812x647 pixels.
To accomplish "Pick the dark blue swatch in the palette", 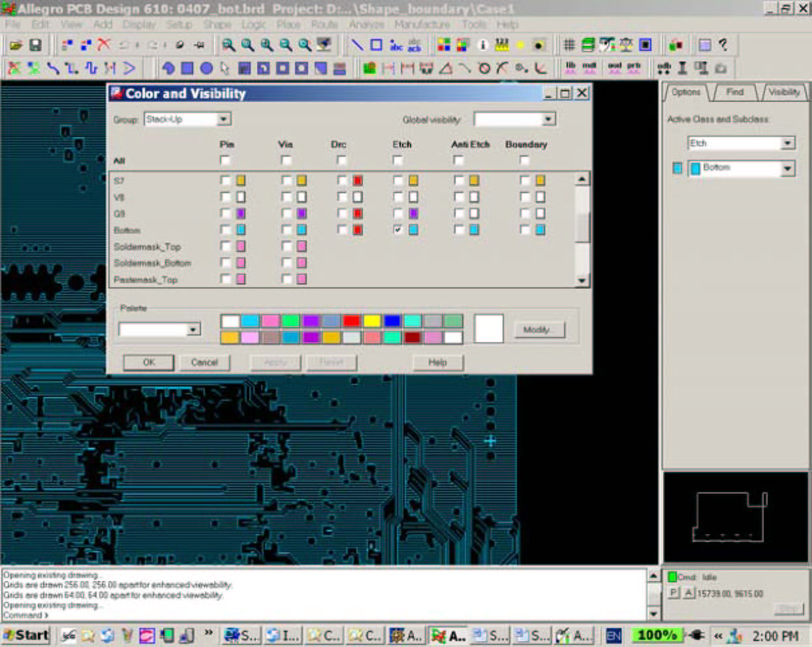I will click(x=392, y=321).
